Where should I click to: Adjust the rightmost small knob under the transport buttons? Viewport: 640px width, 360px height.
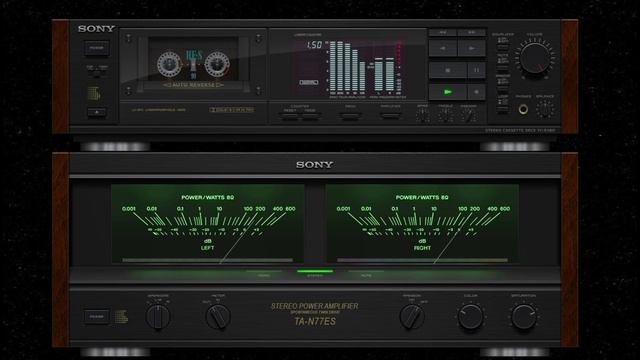(x=469, y=116)
